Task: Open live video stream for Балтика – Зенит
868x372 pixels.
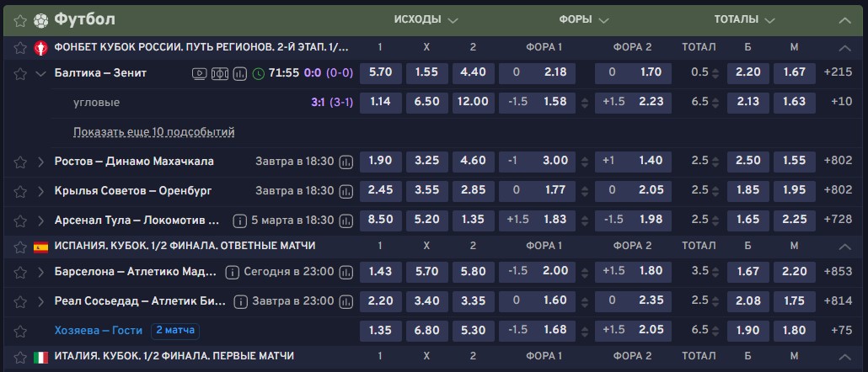Action: [x=200, y=73]
